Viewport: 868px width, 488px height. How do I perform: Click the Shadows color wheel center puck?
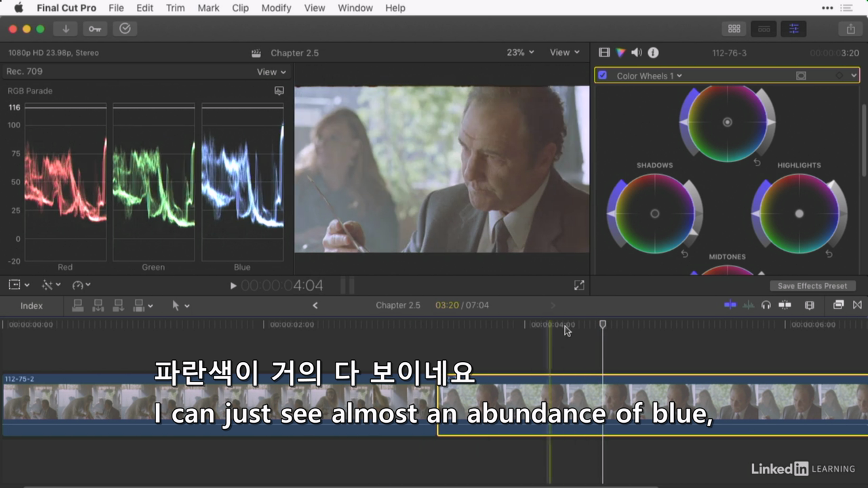pos(655,213)
